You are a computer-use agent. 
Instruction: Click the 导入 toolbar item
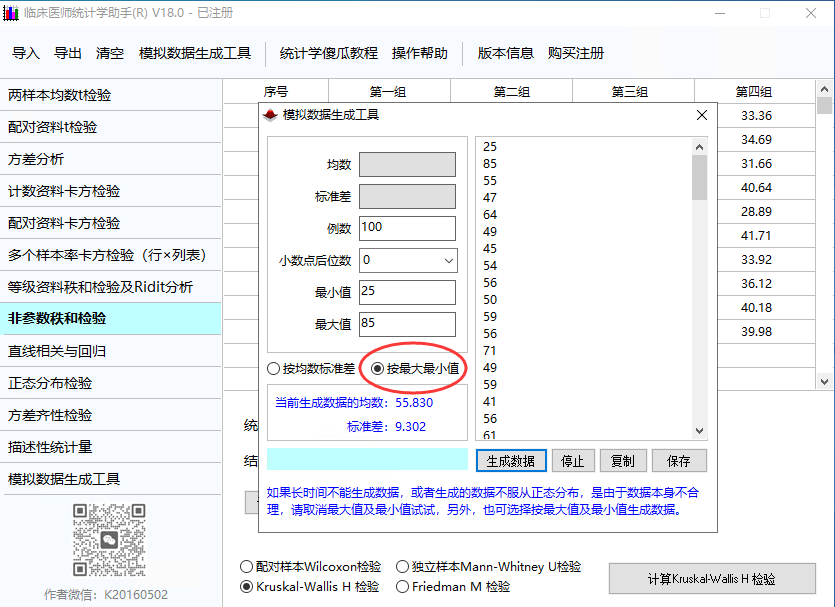tap(26, 53)
